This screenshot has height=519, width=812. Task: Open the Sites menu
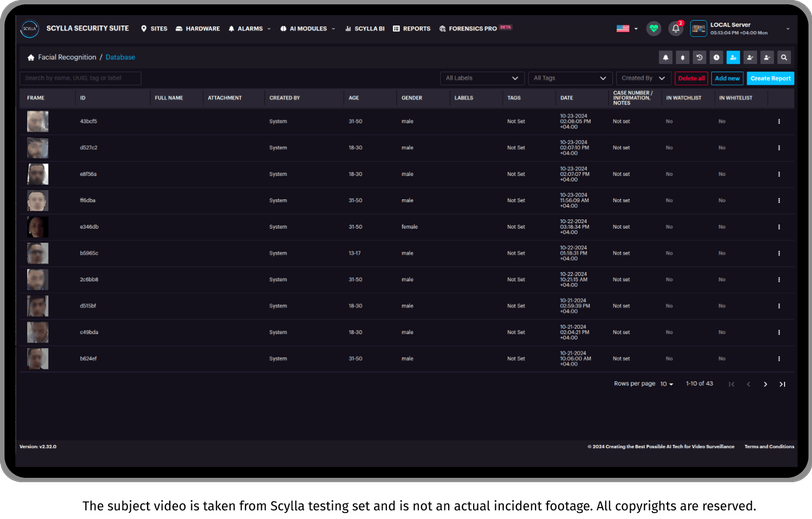click(x=154, y=28)
